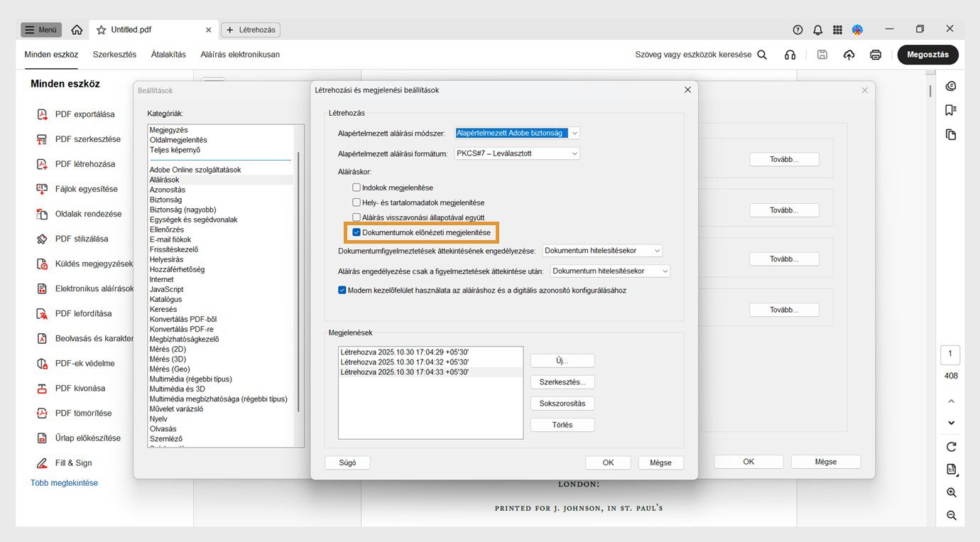Click the Megosztás share button
Screen dimensions: 980x542
click(x=927, y=55)
